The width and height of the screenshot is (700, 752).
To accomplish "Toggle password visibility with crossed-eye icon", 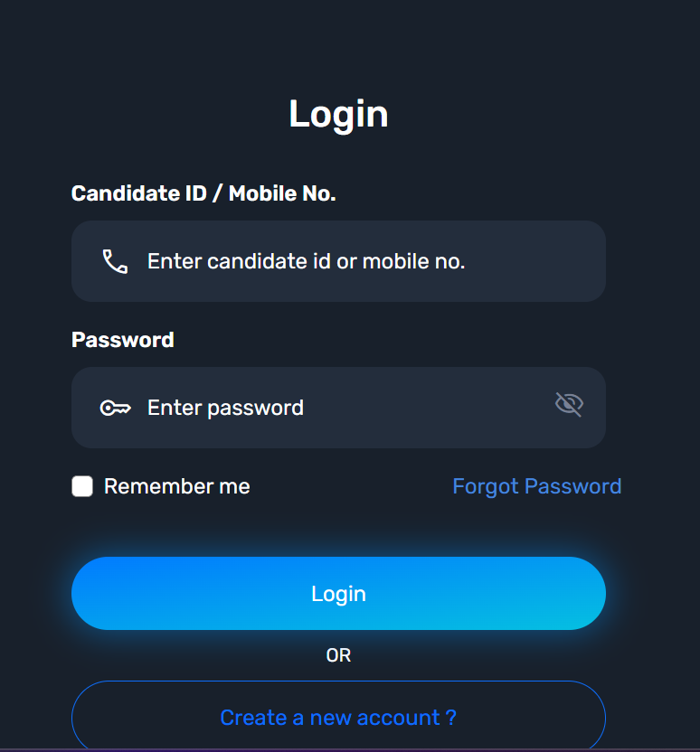I will point(569,404).
